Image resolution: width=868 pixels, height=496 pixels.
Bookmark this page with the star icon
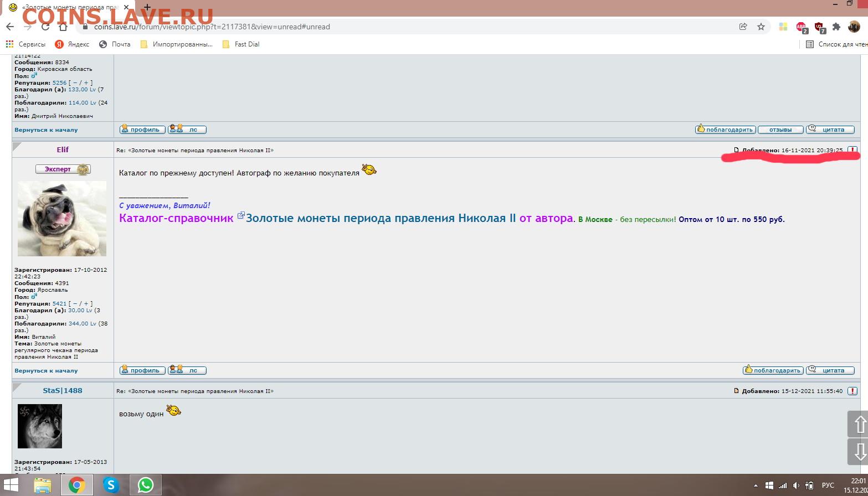[761, 27]
